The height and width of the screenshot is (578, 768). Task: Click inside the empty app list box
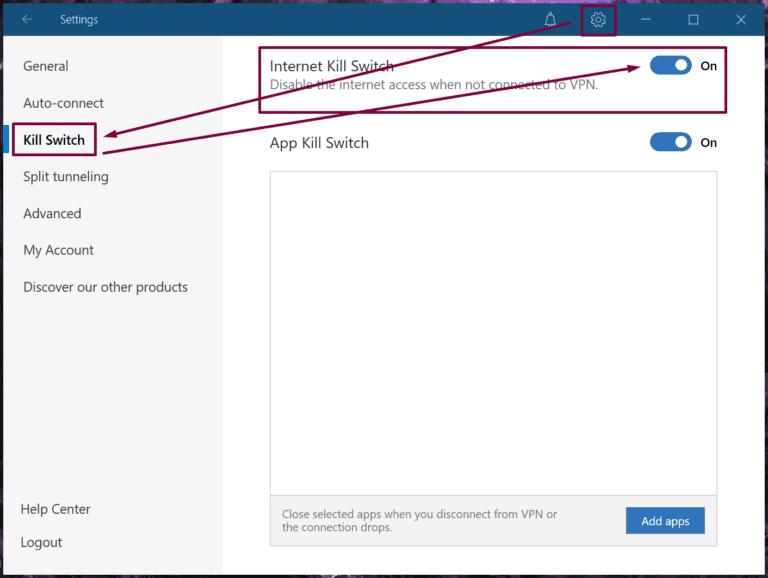[x=493, y=330]
